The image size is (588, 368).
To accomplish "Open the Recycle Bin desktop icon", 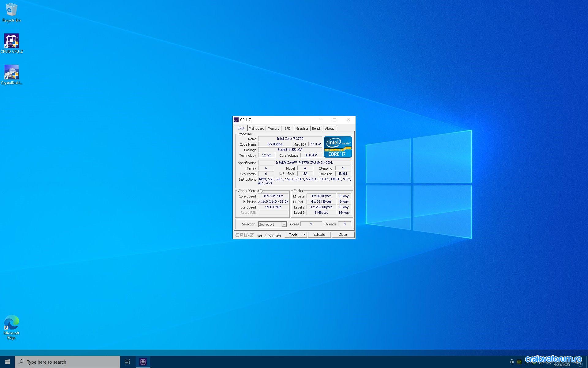I will [12, 13].
